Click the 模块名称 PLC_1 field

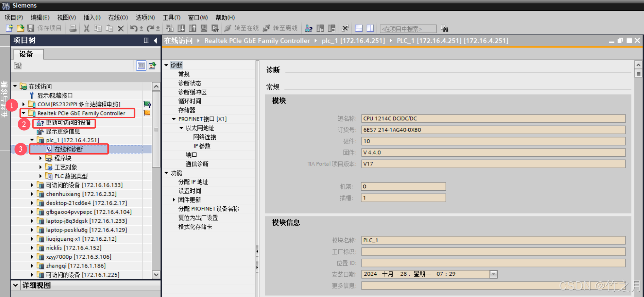pyautogui.click(x=493, y=240)
